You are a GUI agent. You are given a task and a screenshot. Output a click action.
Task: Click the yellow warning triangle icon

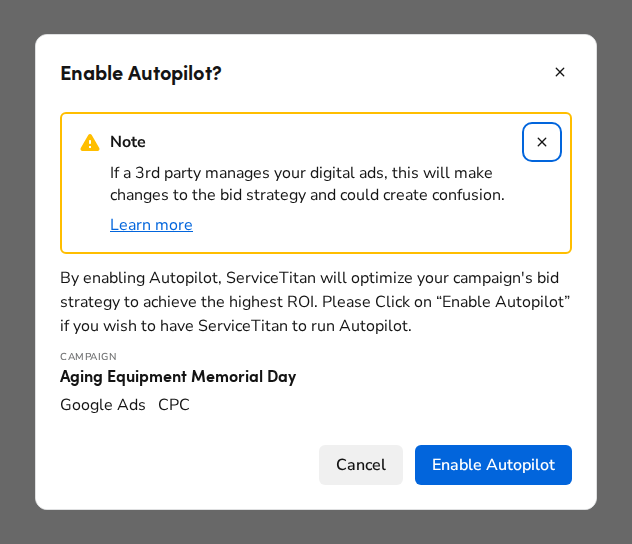[90, 143]
